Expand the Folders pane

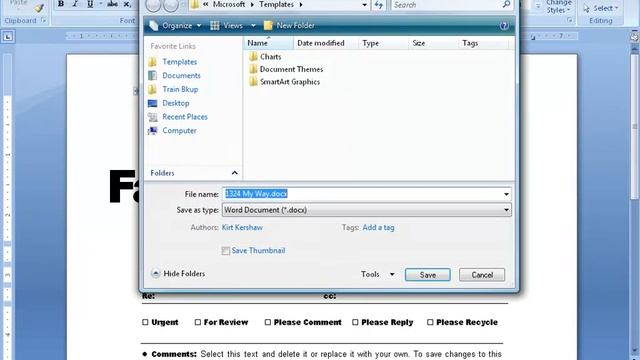(x=234, y=173)
